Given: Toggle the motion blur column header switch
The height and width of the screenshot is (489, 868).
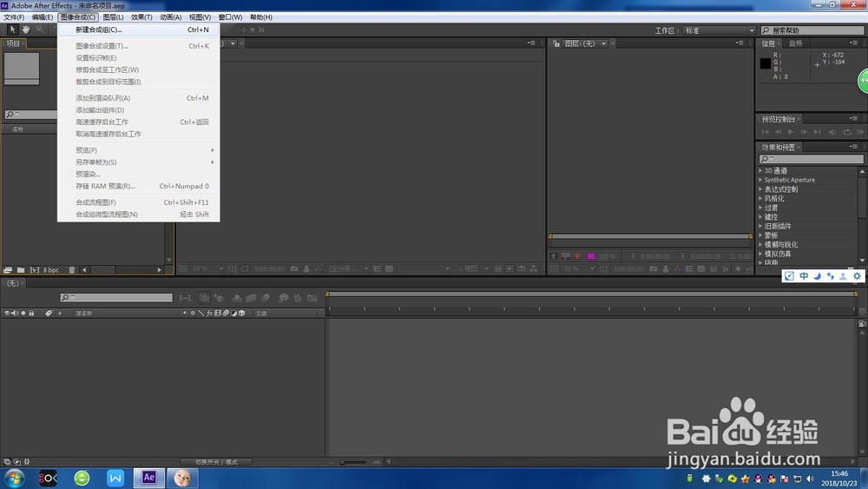Looking at the screenshot, I should [226, 313].
